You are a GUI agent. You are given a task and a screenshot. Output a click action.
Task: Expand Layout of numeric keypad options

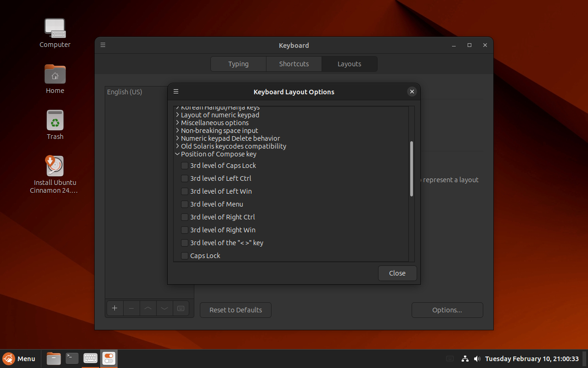(x=177, y=115)
